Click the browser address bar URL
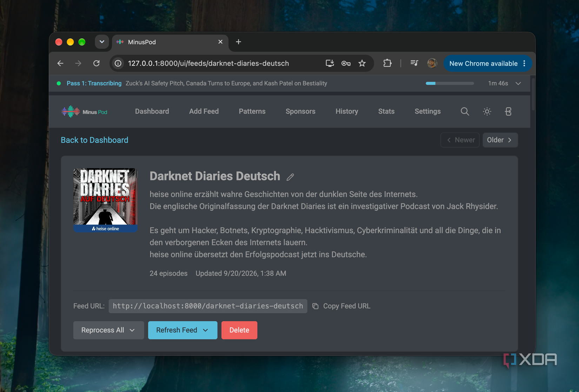Screen dimensions: 579x392 click(208, 63)
